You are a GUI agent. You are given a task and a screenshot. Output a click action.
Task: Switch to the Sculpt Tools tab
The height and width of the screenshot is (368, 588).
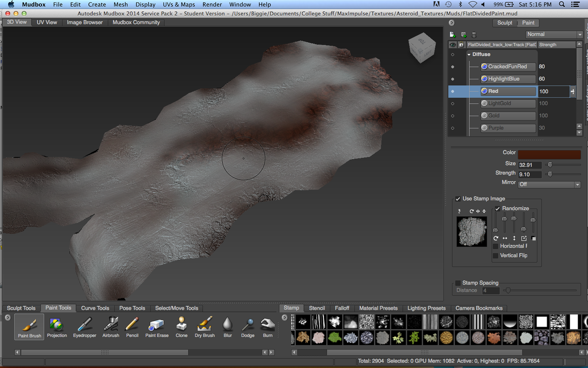click(21, 308)
